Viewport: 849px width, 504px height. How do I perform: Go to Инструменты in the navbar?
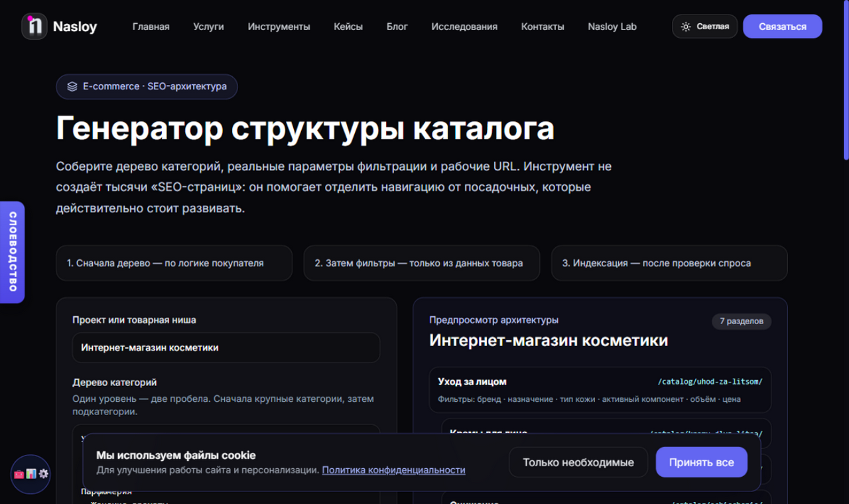tap(279, 27)
